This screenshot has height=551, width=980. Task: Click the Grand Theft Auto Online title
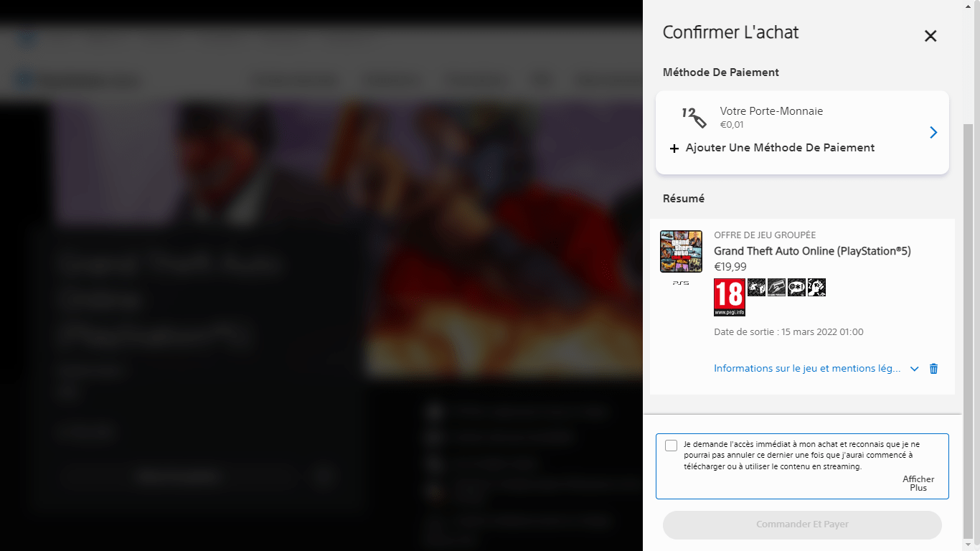[x=812, y=251]
